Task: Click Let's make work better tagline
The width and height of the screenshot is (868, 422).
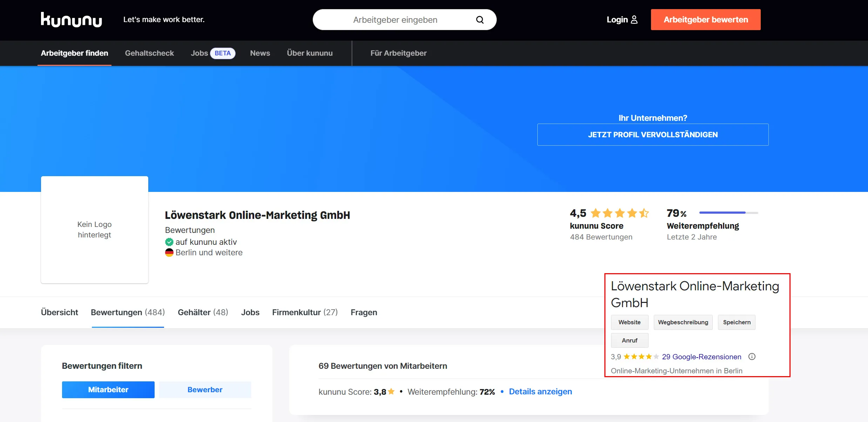Action: (x=164, y=20)
